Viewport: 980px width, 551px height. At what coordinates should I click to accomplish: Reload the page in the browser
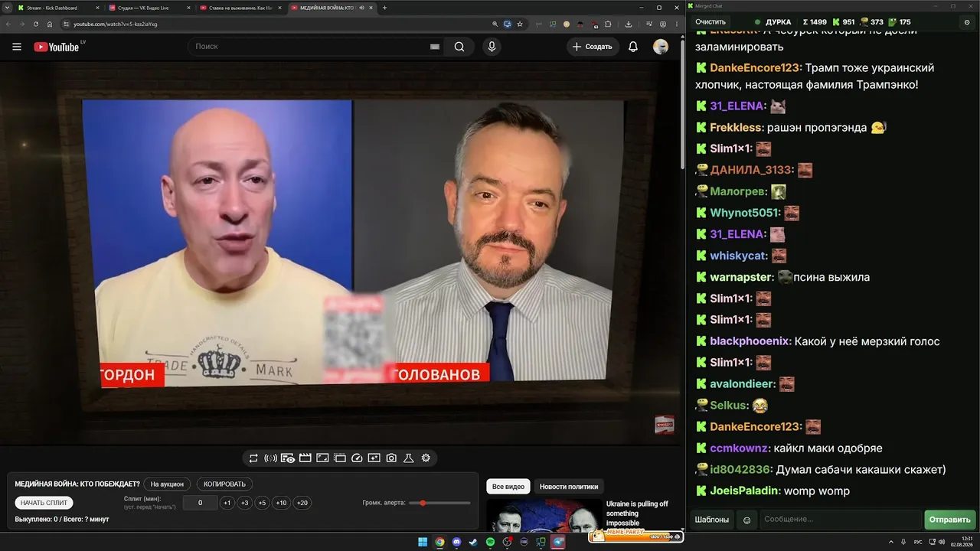pyautogui.click(x=35, y=24)
